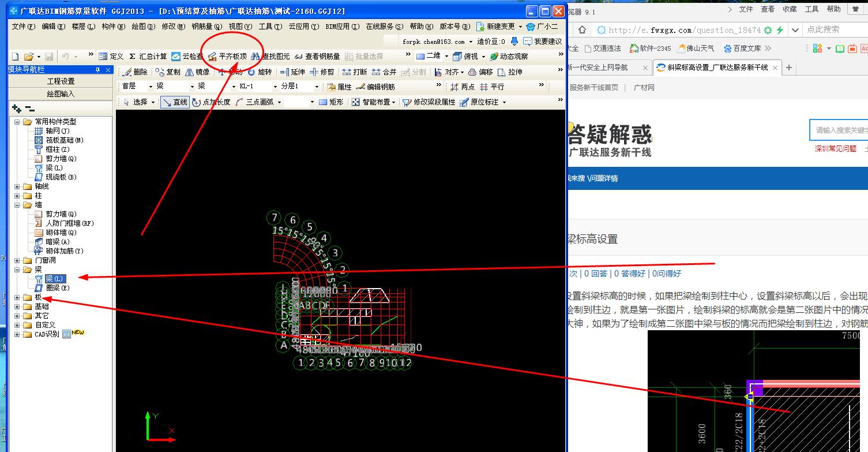Select the 旋转 rotate tool
The image size is (868, 452).
click(260, 72)
